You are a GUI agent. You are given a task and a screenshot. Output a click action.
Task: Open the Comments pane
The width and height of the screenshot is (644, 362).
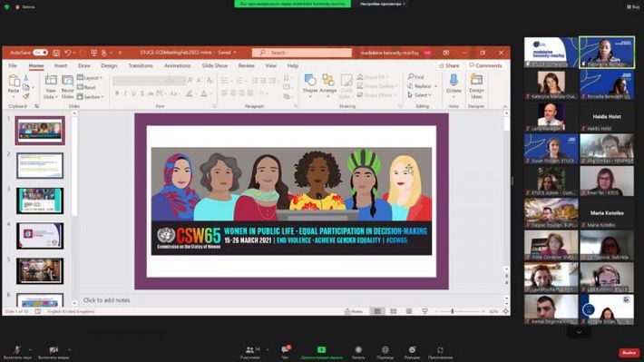click(x=485, y=65)
